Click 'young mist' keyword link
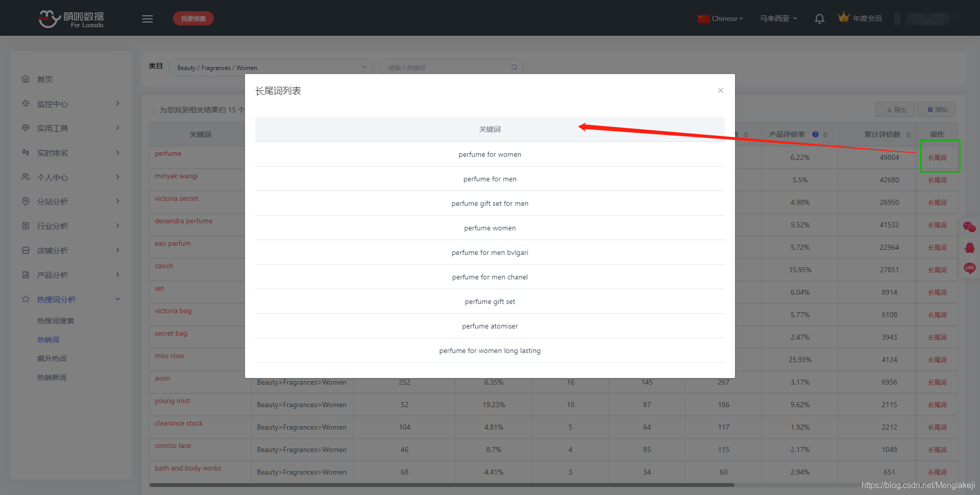Viewport: 980px width, 495px height. 173,400
